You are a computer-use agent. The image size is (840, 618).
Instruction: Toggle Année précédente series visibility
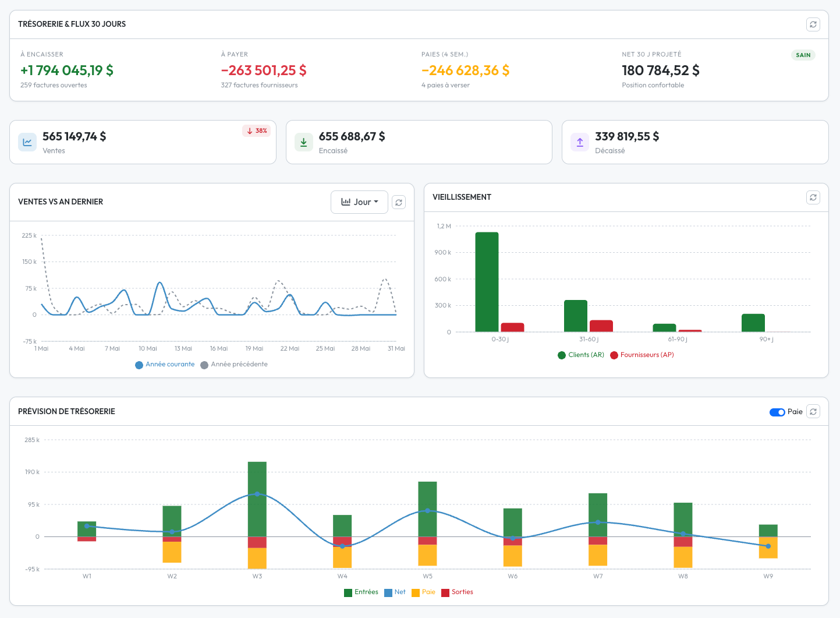coord(234,365)
